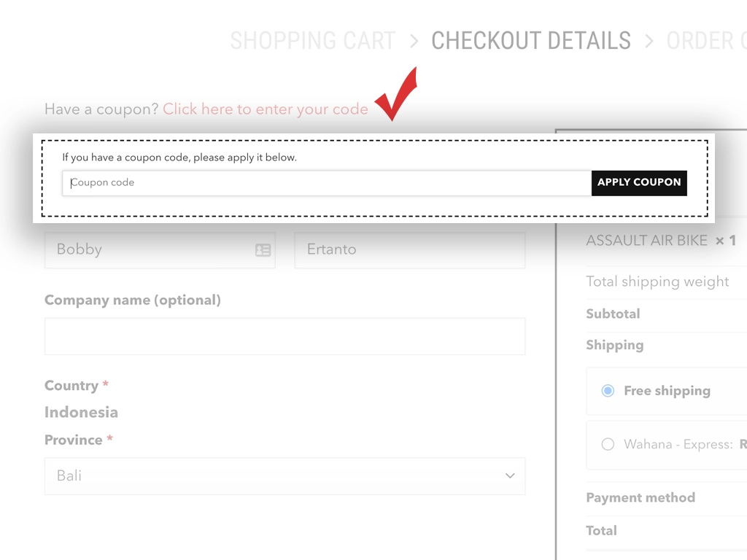
Task: Select the Wahana - Express shipping option
Action: [608, 444]
